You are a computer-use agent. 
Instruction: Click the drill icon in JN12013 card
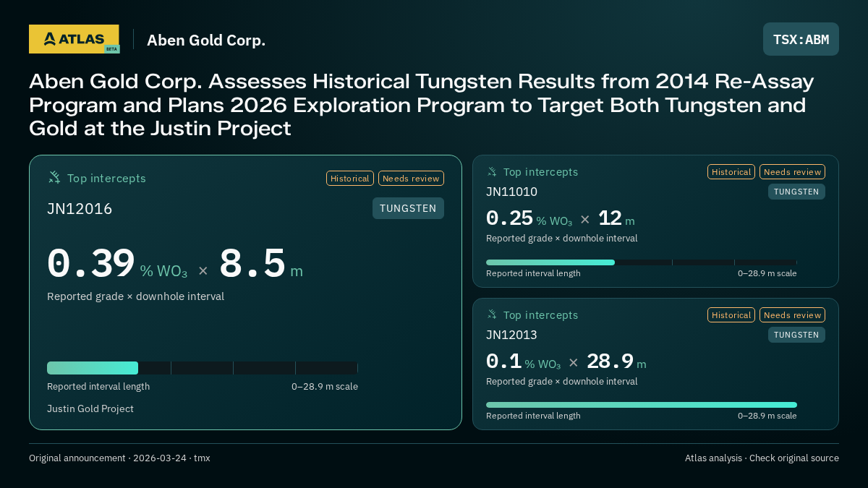[x=492, y=315]
